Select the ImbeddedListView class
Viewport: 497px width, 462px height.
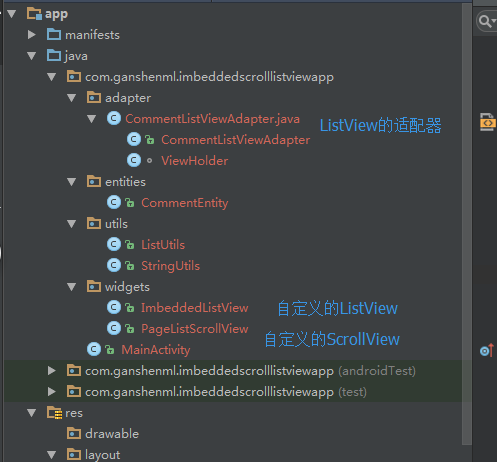195,308
